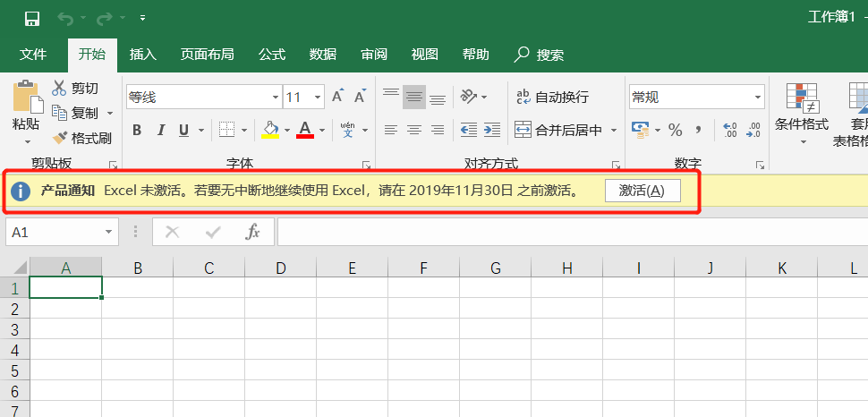Increase font size with larger A icon

tap(337, 97)
